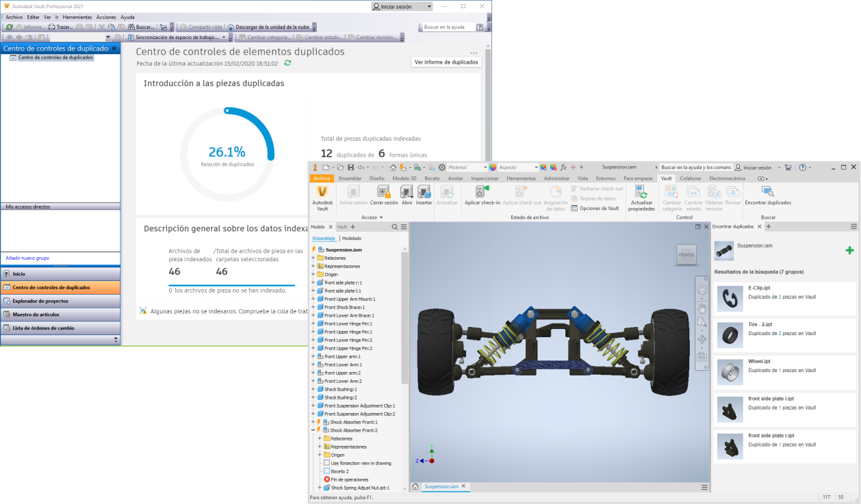
Task: Open Explorador de proyectos in the navigation pane
Action: click(x=60, y=301)
